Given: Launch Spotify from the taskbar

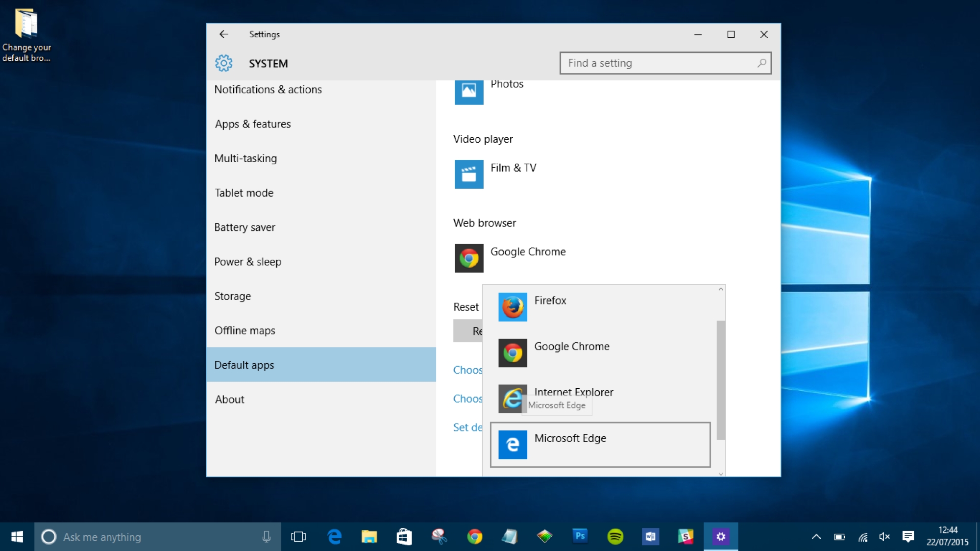Looking at the screenshot, I should pos(614,537).
